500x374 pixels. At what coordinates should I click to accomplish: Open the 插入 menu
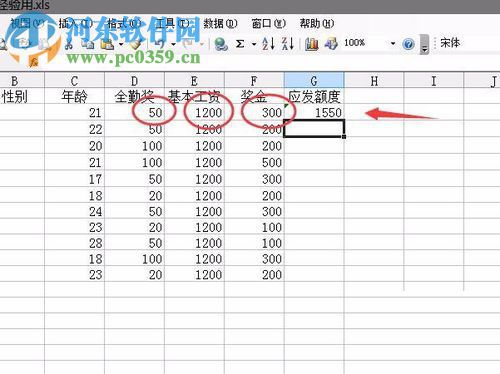(x=75, y=23)
